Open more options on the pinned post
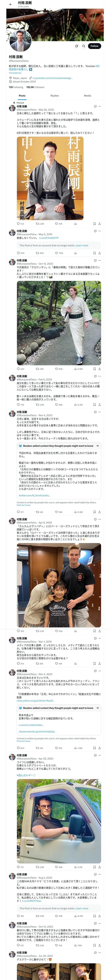 click(x=100, y=106)
